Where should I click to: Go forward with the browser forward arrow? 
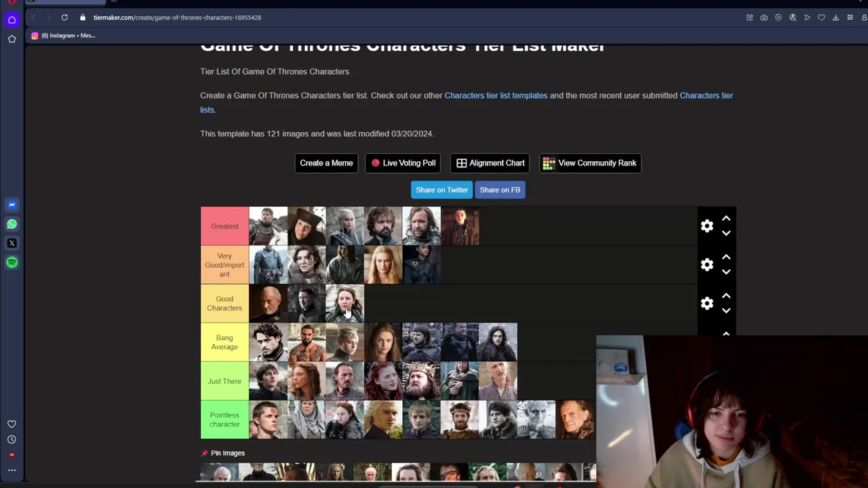47,18
